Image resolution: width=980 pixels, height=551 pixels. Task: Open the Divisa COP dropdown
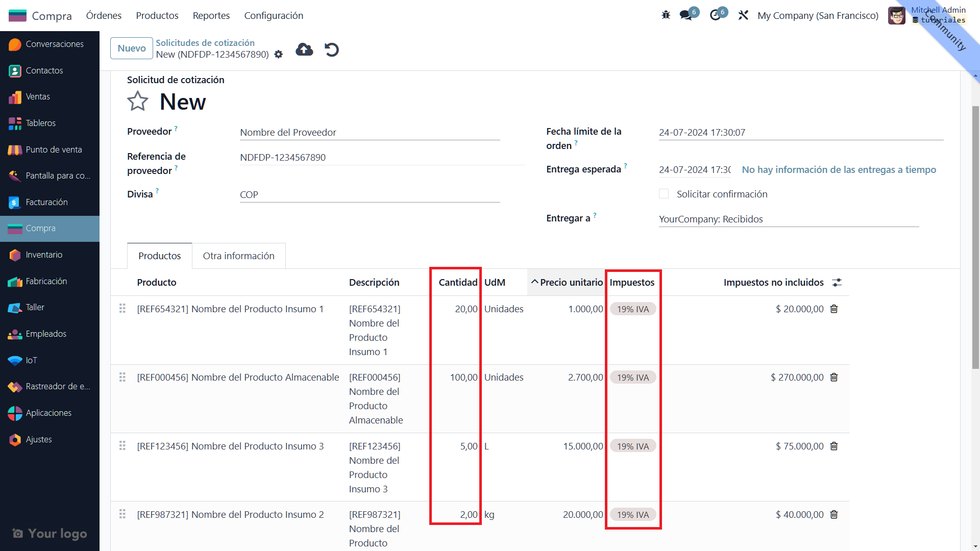click(370, 194)
